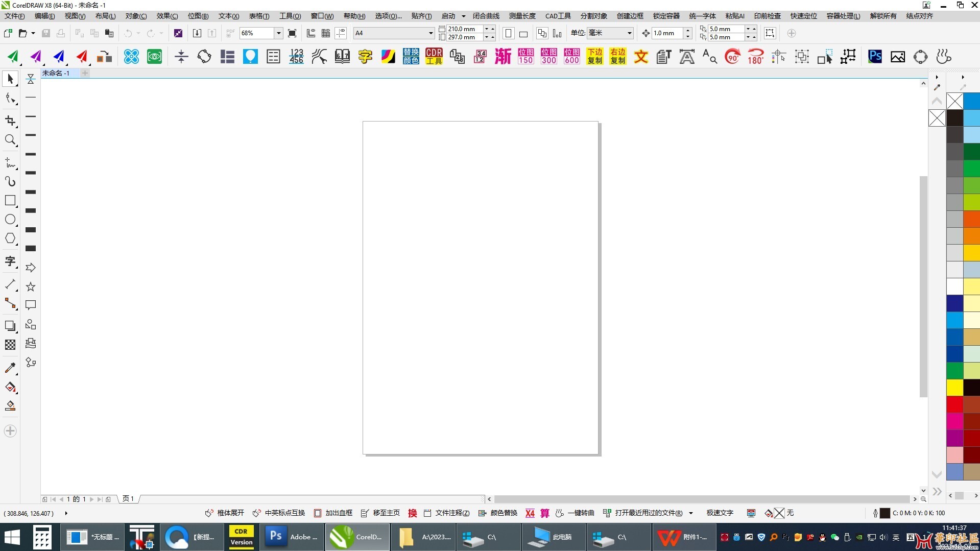Screen dimensions: 980x551
Task: Toggle the show grid button
Action: pos(325,34)
